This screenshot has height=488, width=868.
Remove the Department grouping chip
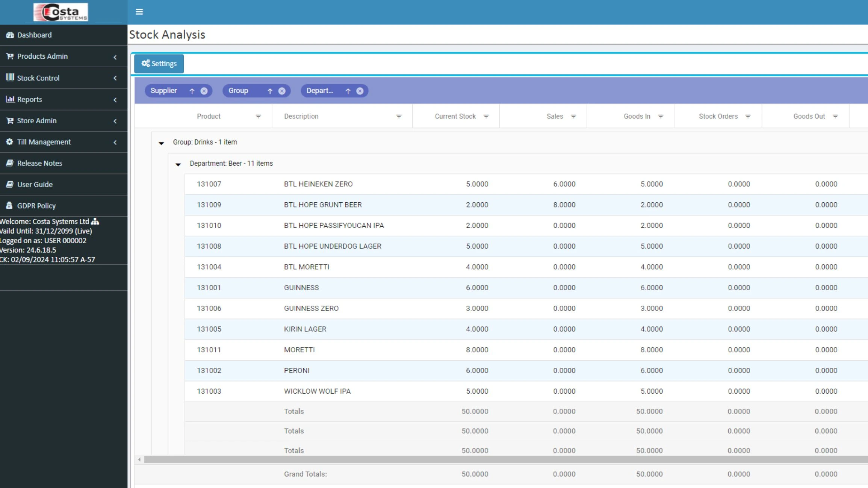click(360, 91)
